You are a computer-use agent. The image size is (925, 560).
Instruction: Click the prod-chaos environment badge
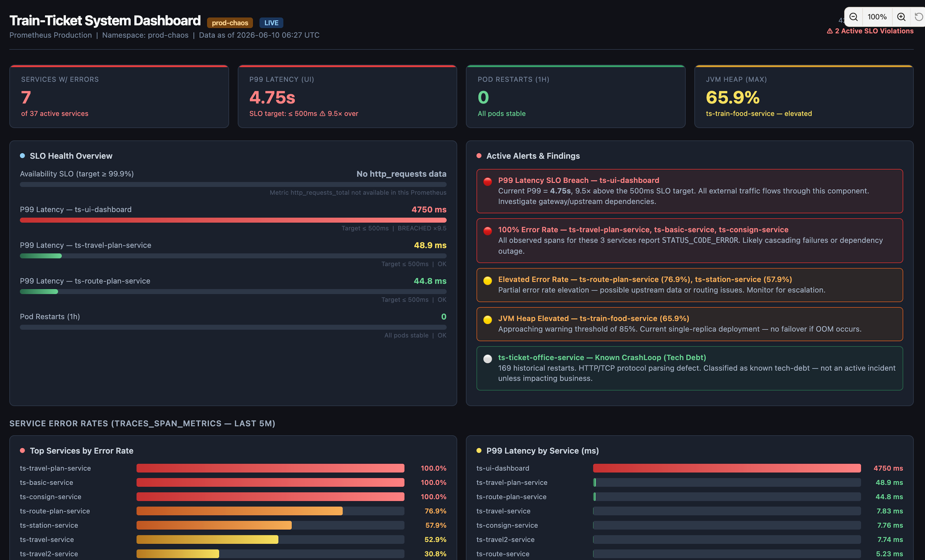[x=230, y=23]
